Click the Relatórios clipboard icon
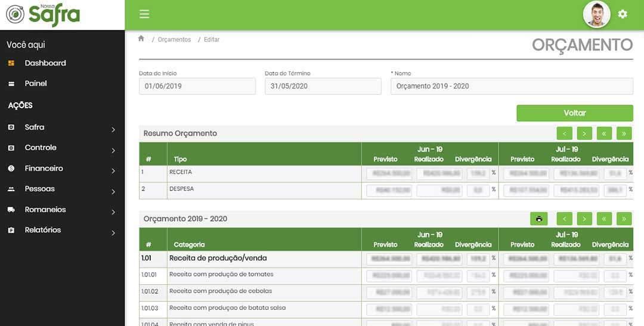Screen dimensions: 644x326 click(x=11, y=230)
